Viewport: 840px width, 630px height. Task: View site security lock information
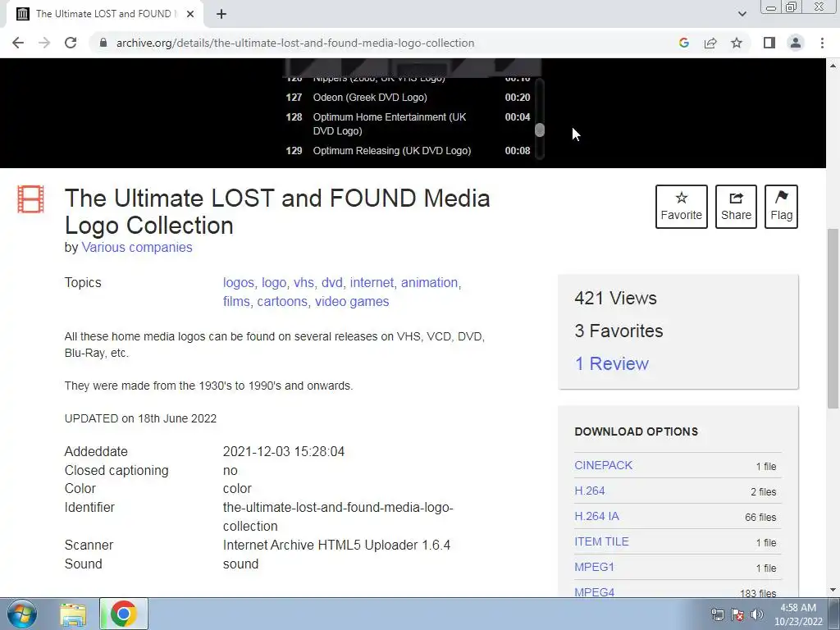pos(103,43)
